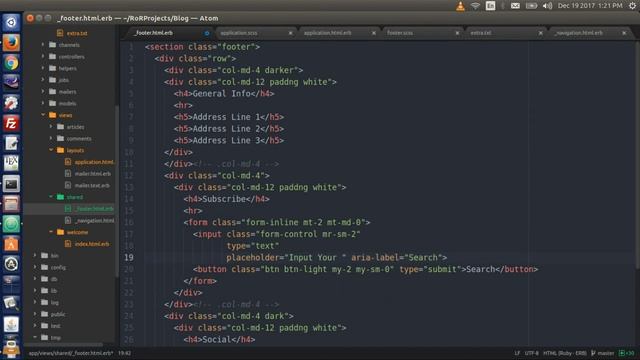Expand the models folder arrow
Image resolution: width=640 pixels, height=360 pixels.
[x=43, y=103]
